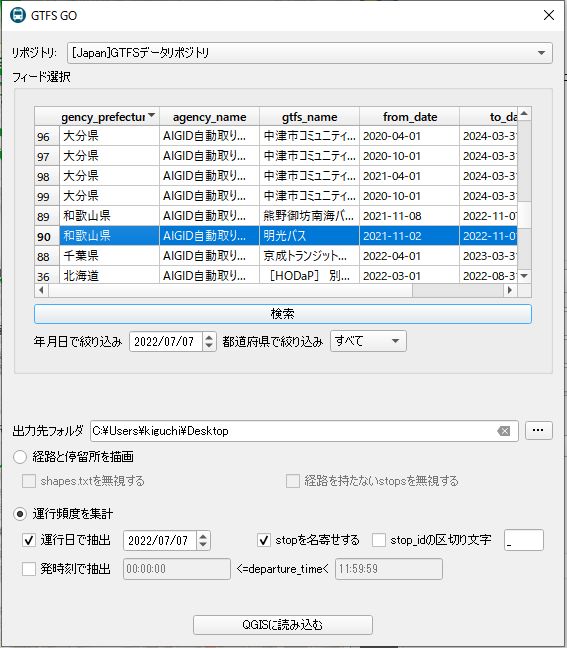Click the GTFS GO bus icon in title bar
Viewport: 567px width, 648px height.
[18, 15]
